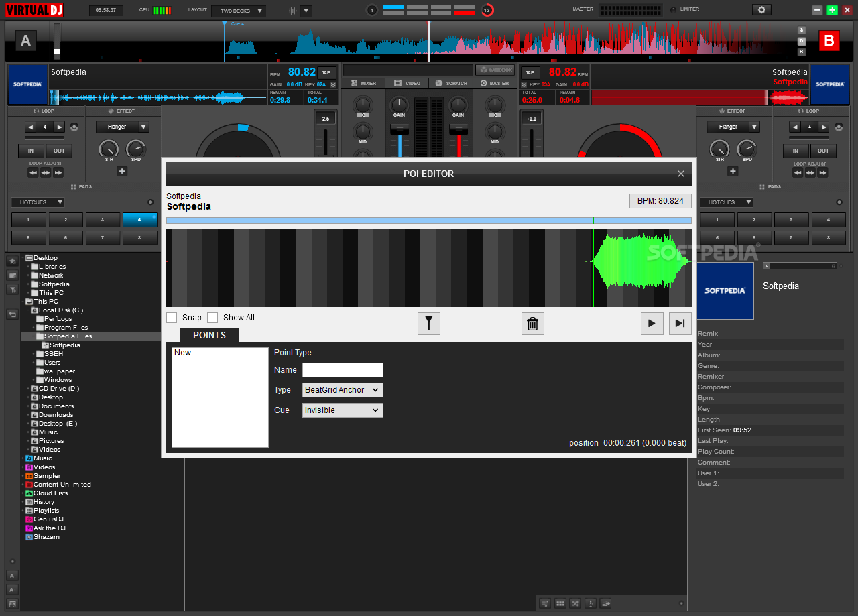Image resolution: width=858 pixels, height=616 pixels.
Task: Open right deck Hotcues pads dropdown
Action: coord(727,202)
